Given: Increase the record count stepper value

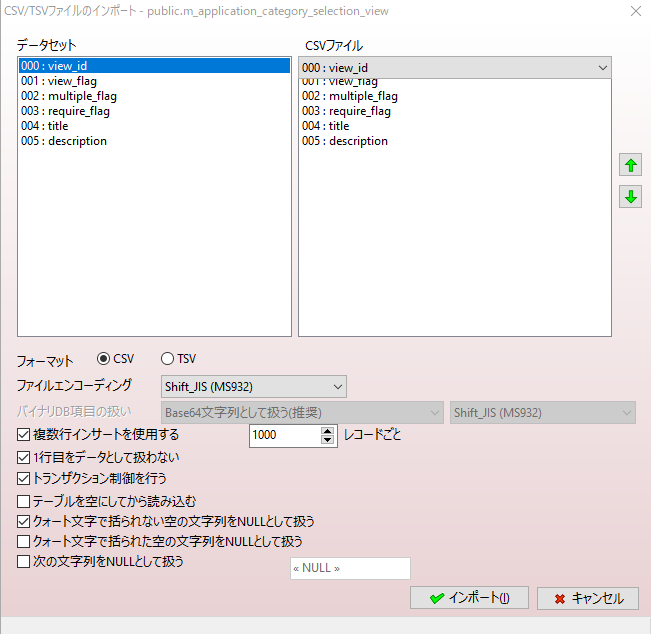Looking at the screenshot, I should pyautogui.click(x=327, y=431).
